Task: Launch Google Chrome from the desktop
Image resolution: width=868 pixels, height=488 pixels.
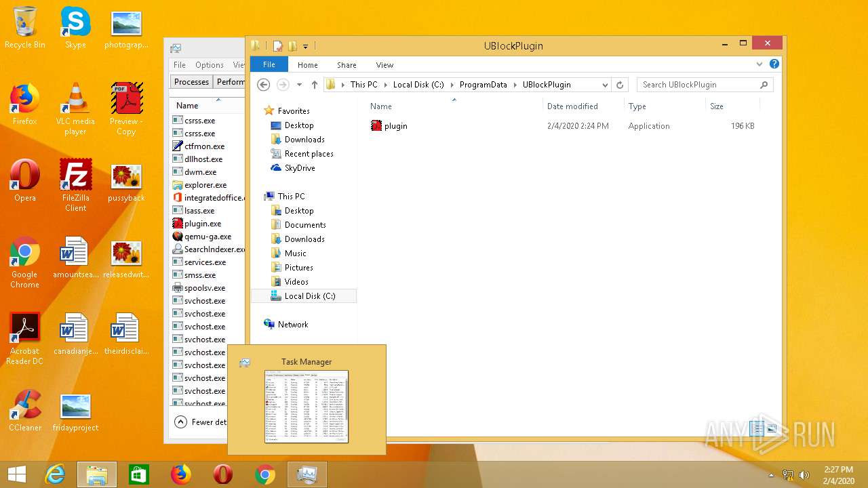Action: click(x=24, y=262)
